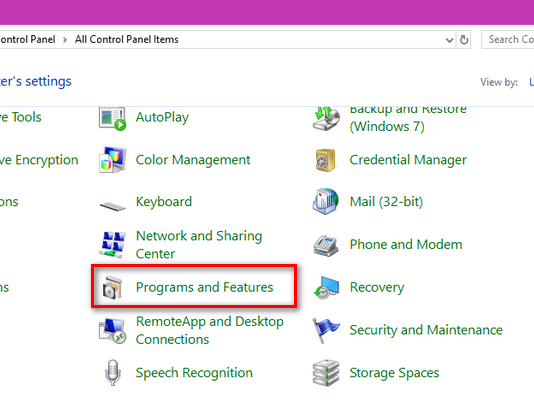Viewport: 534px width, 400px height.
Task: Open the Recovery icon
Action: (326, 288)
